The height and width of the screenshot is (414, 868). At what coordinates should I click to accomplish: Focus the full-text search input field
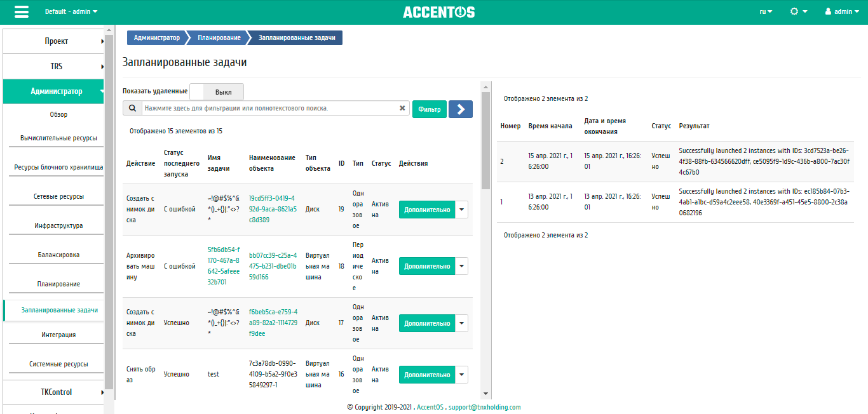(x=270, y=109)
